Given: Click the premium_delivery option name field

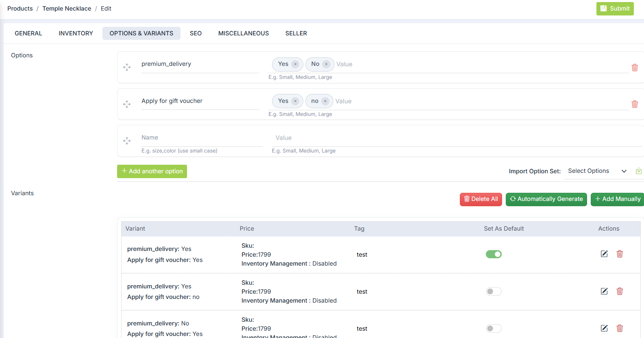Looking at the screenshot, I should pos(200,64).
